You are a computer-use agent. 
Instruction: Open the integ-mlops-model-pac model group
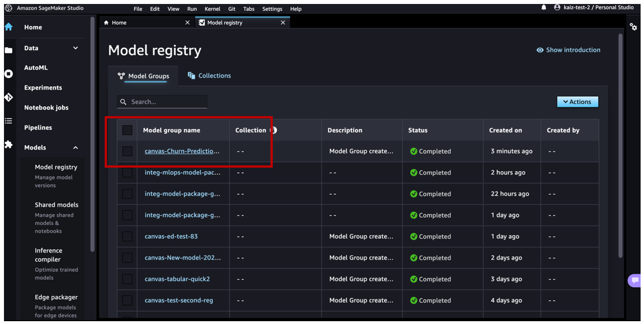coord(182,173)
